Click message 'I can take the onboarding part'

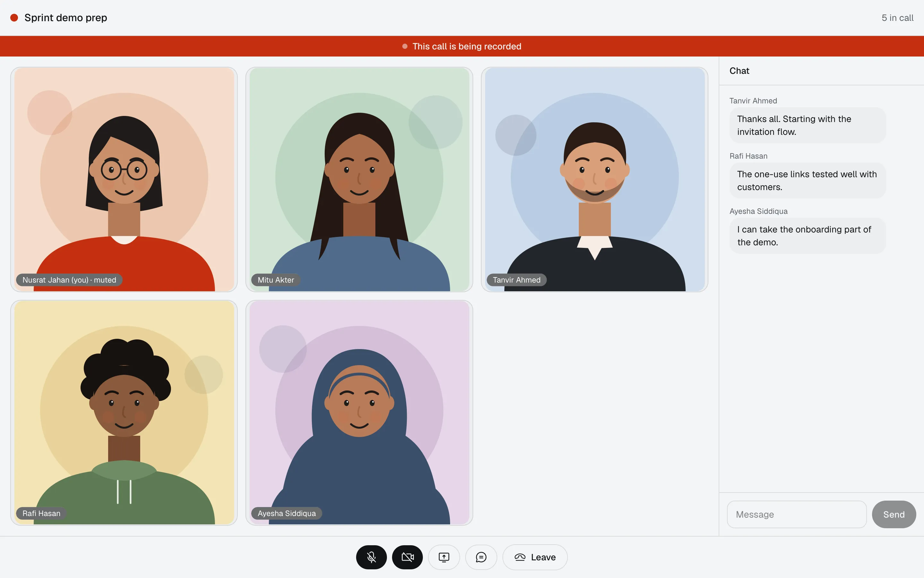pyautogui.click(x=807, y=235)
